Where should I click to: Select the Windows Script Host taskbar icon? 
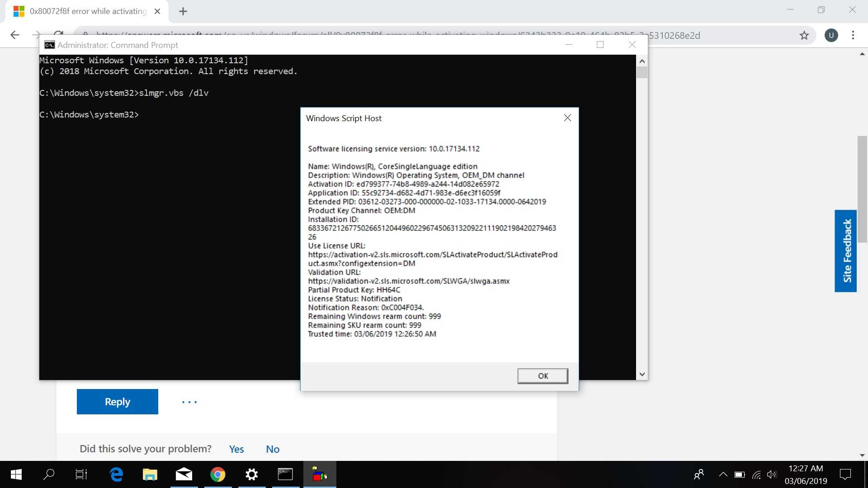(x=320, y=474)
